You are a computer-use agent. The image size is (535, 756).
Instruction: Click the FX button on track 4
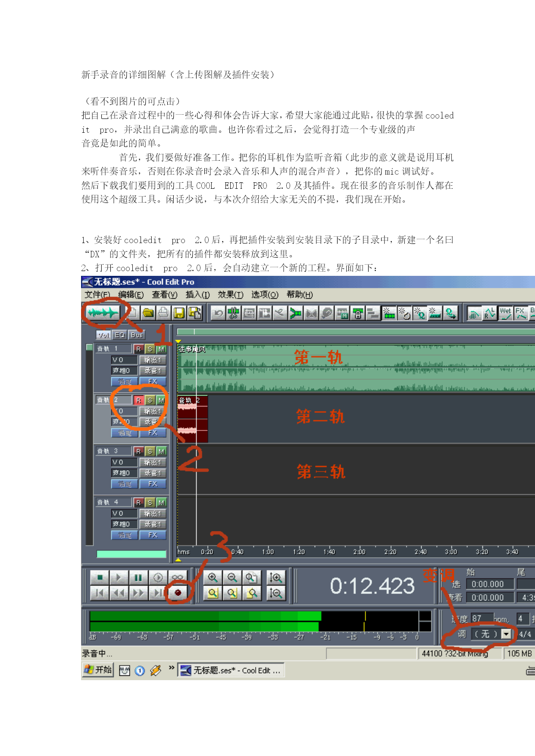[153, 535]
